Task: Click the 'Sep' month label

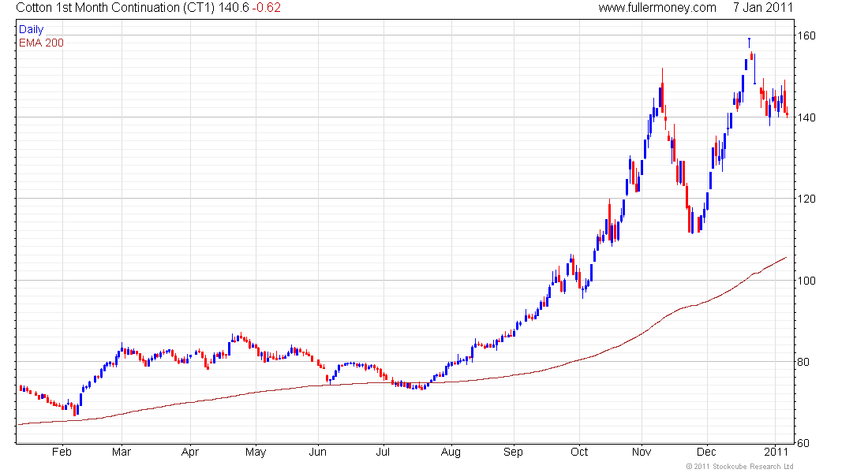Action: tap(513, 453)
